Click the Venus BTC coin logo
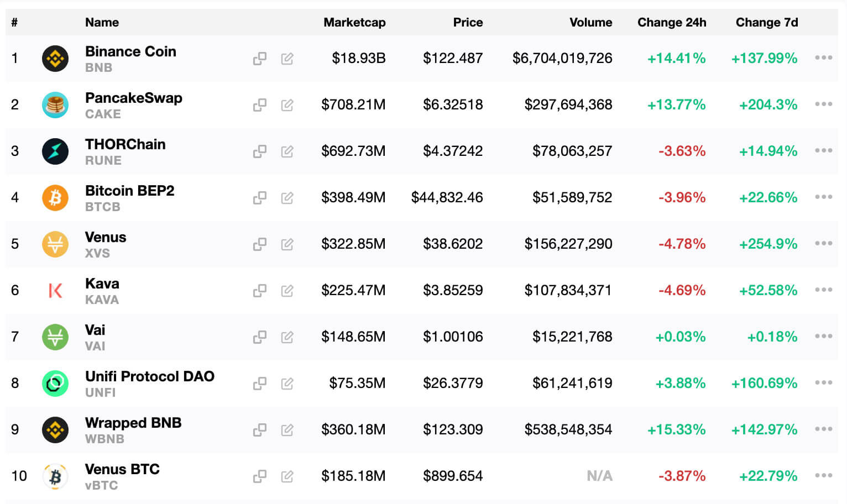 (54, 476)
